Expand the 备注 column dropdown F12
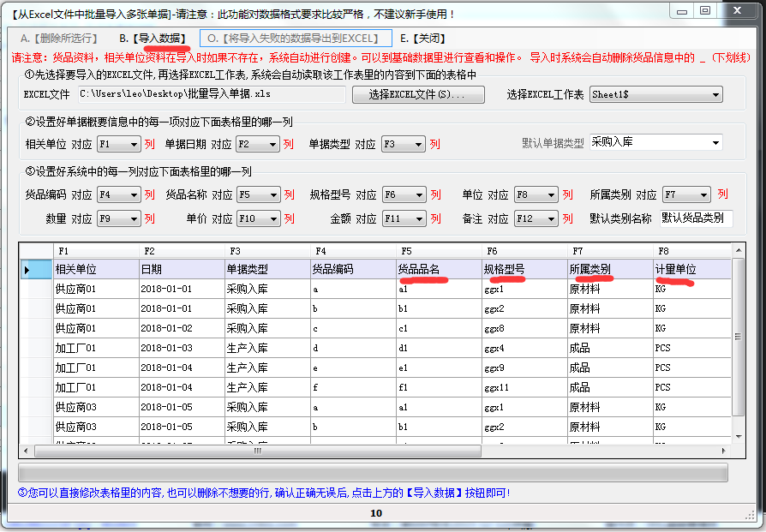Image resolution: width=766 pixels, height=532 pixels. click(549, 218)
